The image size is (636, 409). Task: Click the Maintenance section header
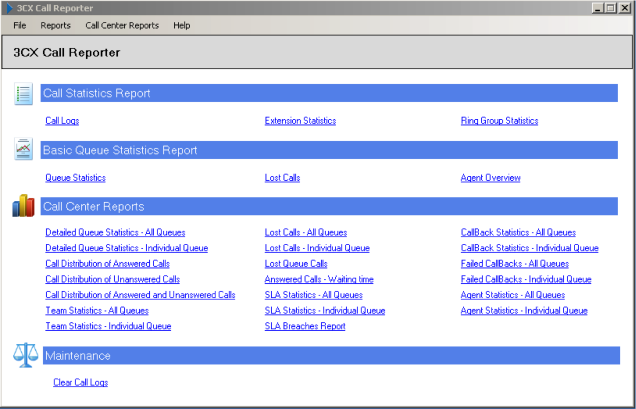click(331, 355)
